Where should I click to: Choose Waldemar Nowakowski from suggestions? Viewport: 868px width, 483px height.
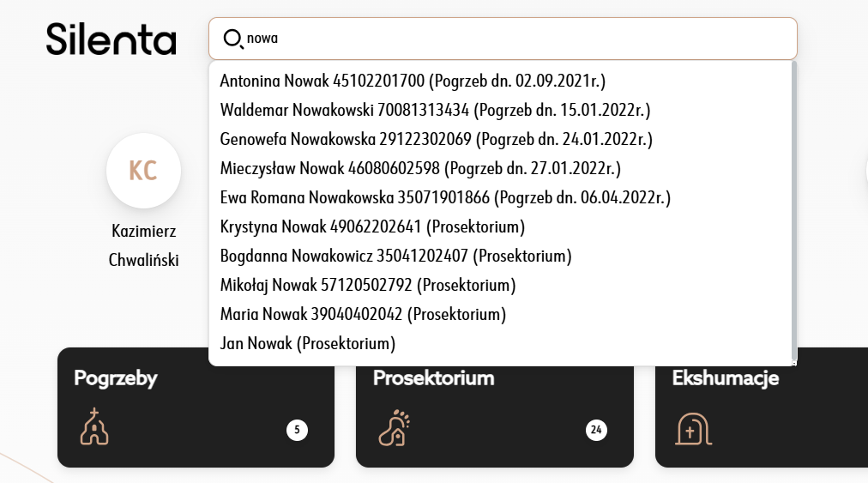click(435, 110)
